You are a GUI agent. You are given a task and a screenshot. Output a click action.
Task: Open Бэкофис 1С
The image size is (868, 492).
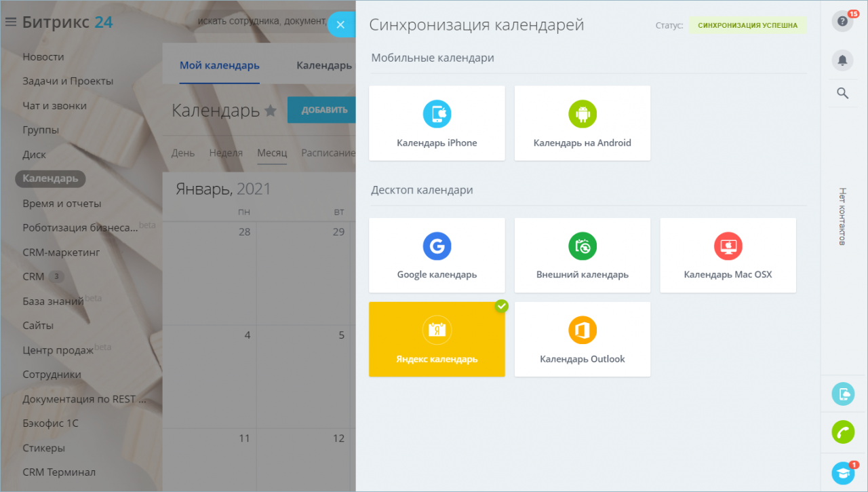(x=50, y=423)
